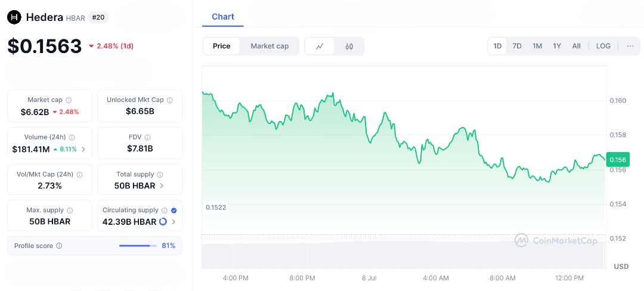Screen dimensions: 644x291
Task: Click the #20 rank badge
Action: [98, 17]
